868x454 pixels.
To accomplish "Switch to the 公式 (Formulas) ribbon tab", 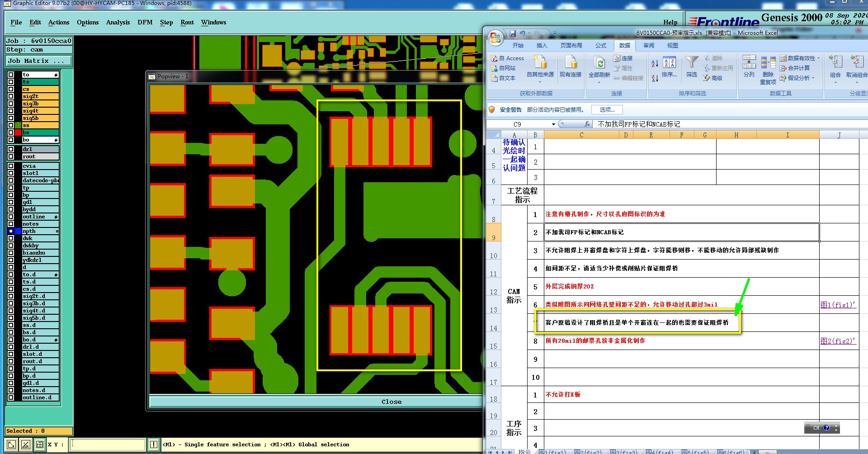I will (x=601, y=45).
